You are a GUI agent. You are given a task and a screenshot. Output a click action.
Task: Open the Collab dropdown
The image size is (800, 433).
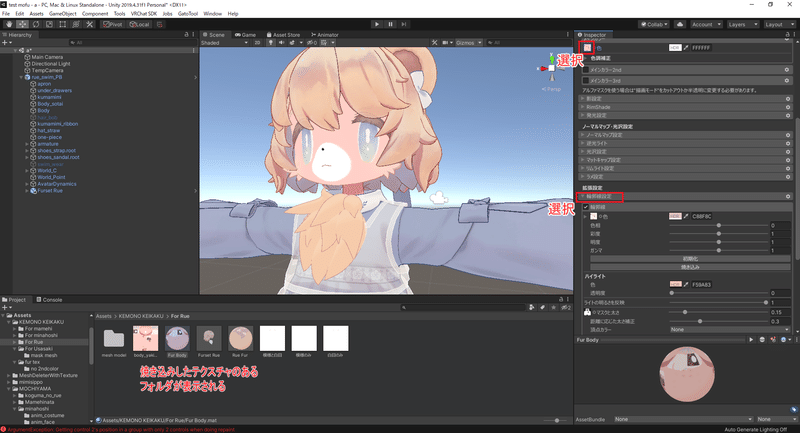click(x=655, y=24)
